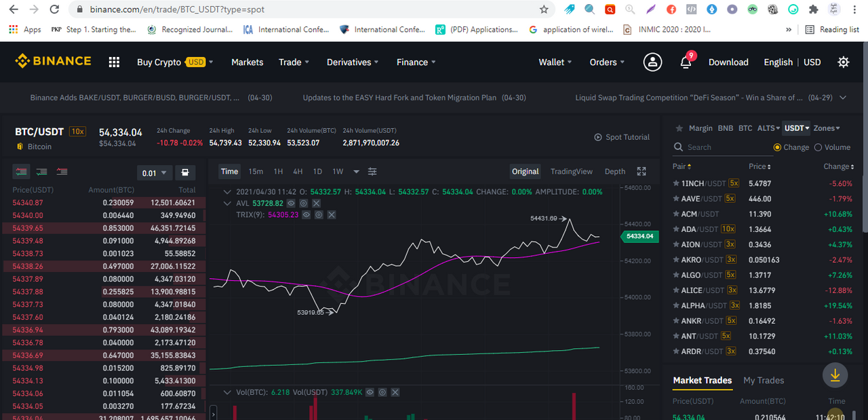Viewport: 868px width, 420px height.
Task: Open chart technical indicator settings icon
Action: [x=372, y=172]
